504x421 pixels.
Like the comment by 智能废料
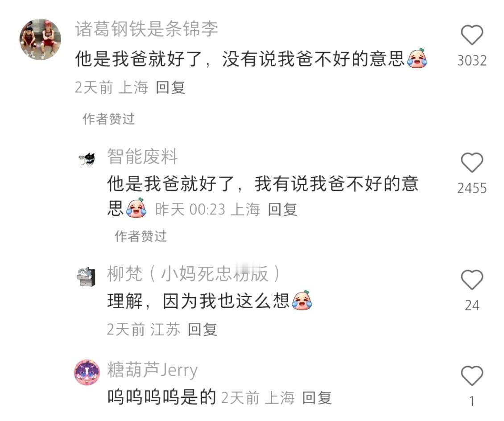(472, 162)
